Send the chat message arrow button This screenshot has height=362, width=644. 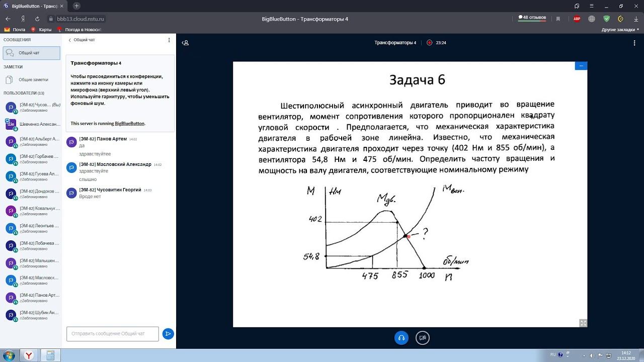click(168, 333)
